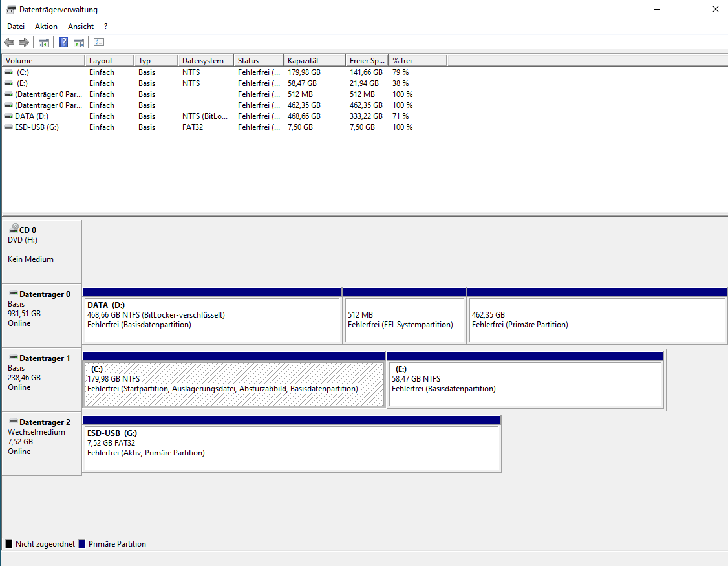Select the ESD-USB (G:) volume row in list
This screenshot has height=566, width=728.
(x=225, y=127)
